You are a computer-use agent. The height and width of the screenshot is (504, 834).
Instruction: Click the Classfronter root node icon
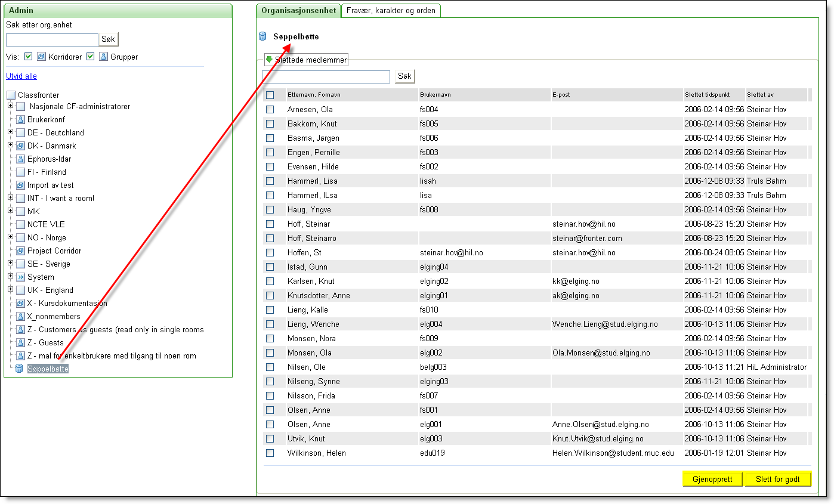tap(11, 95)
